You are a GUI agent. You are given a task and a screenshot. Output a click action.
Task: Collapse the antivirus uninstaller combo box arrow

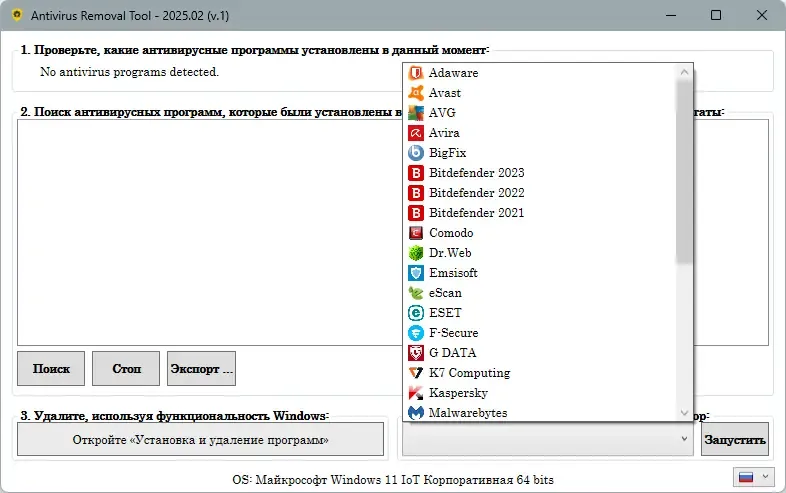click(684, 439)
